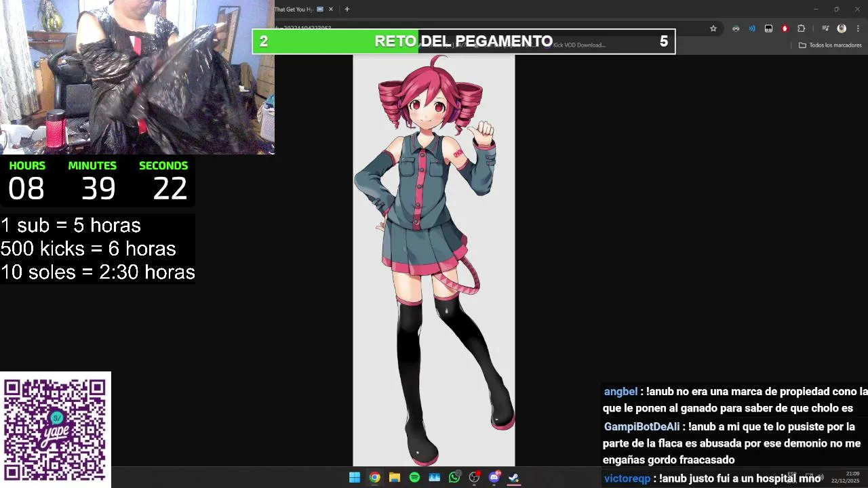868x488 pixels.
Task: Click the HOURS value 08
Action: coord(26,189)
